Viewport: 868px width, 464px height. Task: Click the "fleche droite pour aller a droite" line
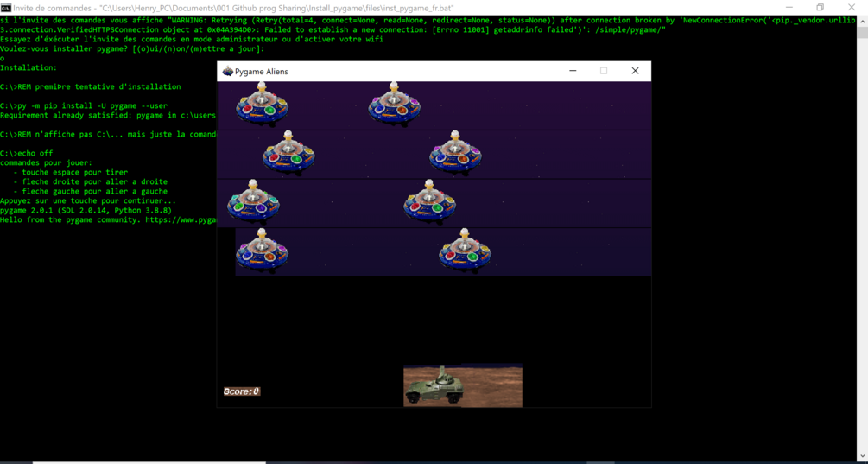[90, 181]
